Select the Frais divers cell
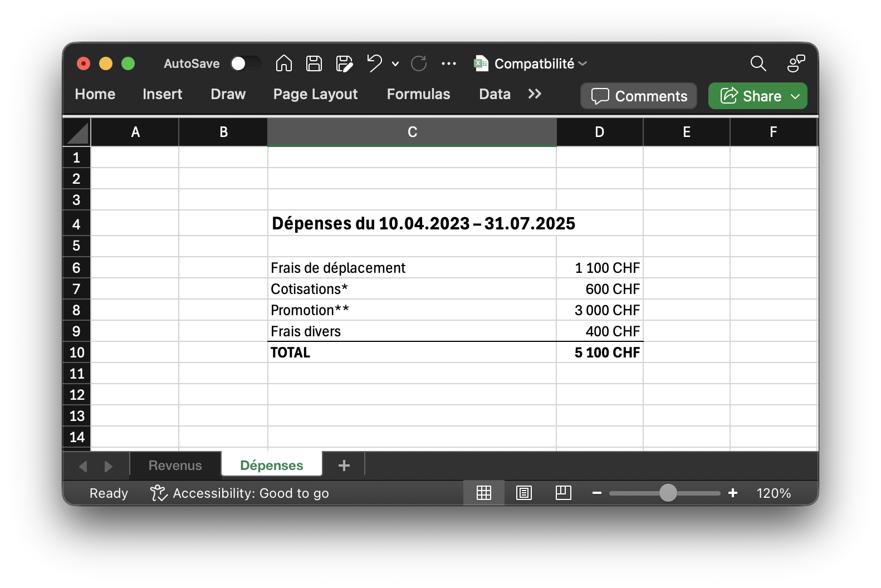The height and width of the screenshot is (588, 881). (412, 331)
